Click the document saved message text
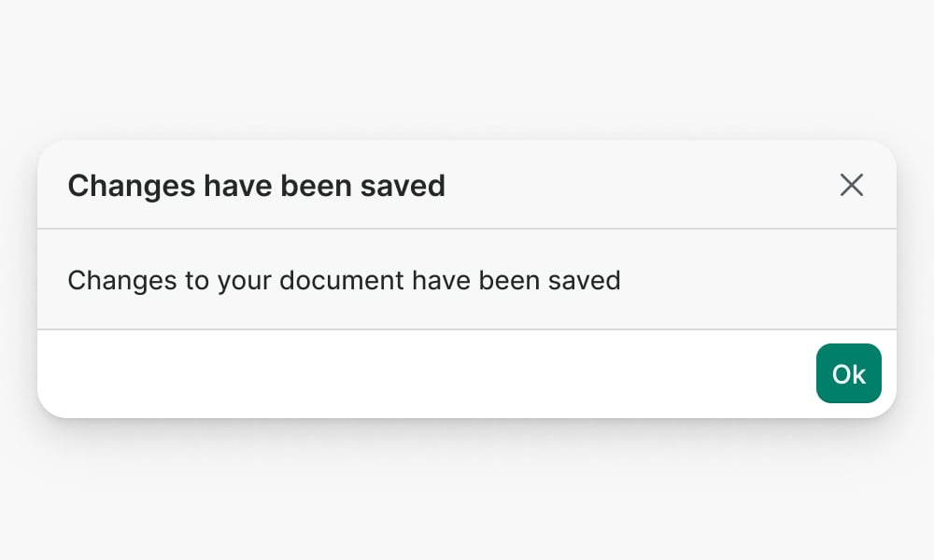Image resolution: width=934 pixels, height=560 pixels. point(344,280)
